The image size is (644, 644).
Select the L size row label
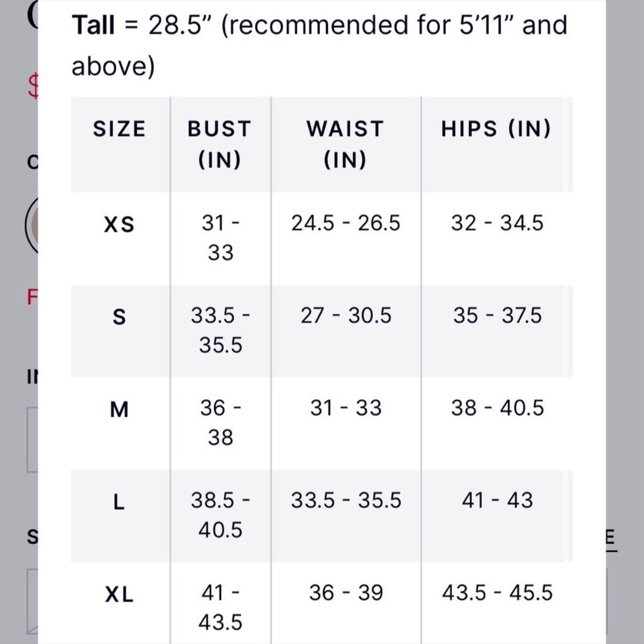tap(119, 502)
